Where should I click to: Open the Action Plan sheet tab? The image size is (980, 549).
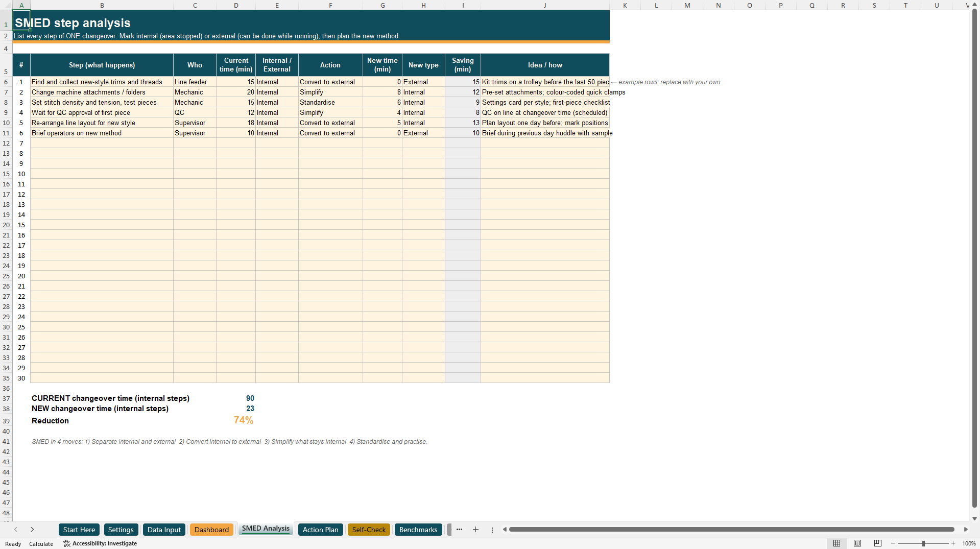[320, 530]
